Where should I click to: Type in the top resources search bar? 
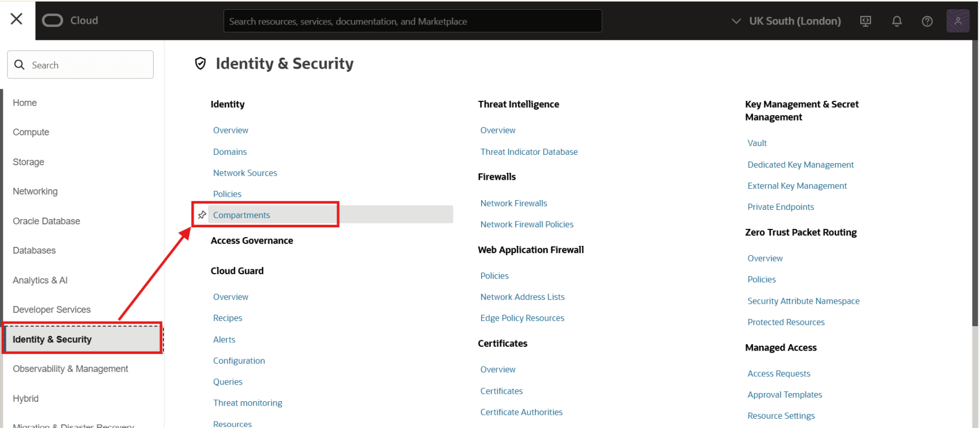(x=412, y=21)
